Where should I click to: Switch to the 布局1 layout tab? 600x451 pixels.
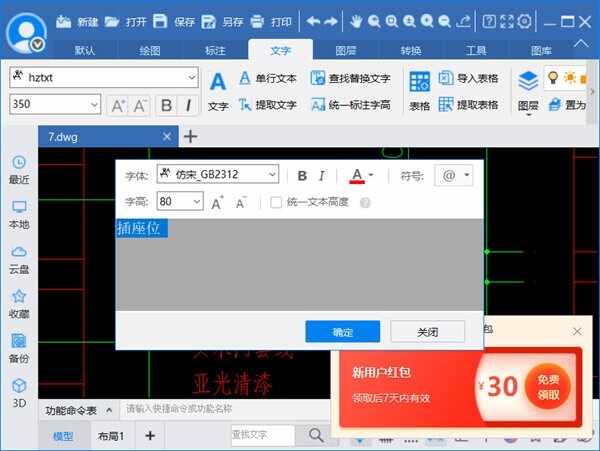pos(110,436)
